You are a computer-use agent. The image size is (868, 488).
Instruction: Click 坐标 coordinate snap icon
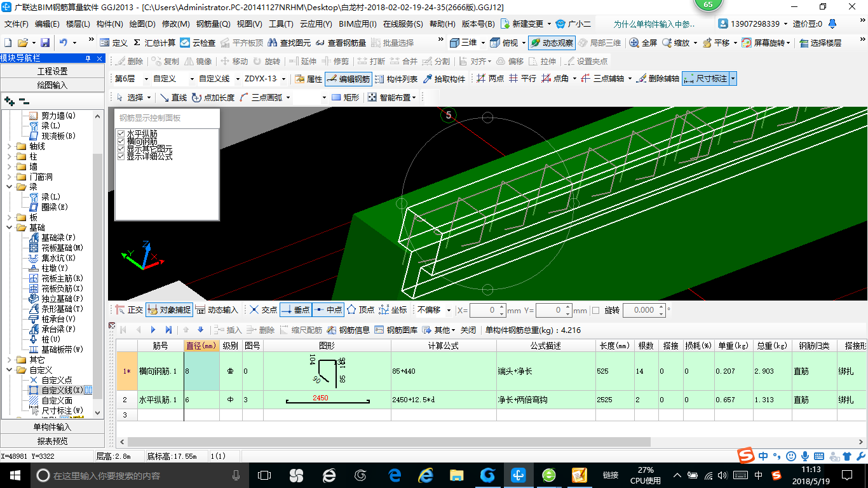coord(393,309)
